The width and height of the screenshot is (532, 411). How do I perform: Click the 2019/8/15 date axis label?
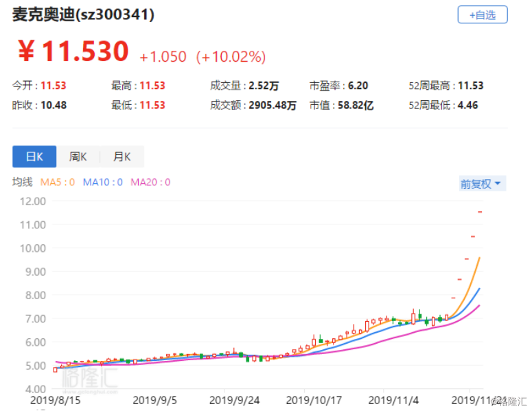pyautogui.click(x=56, y=401)
